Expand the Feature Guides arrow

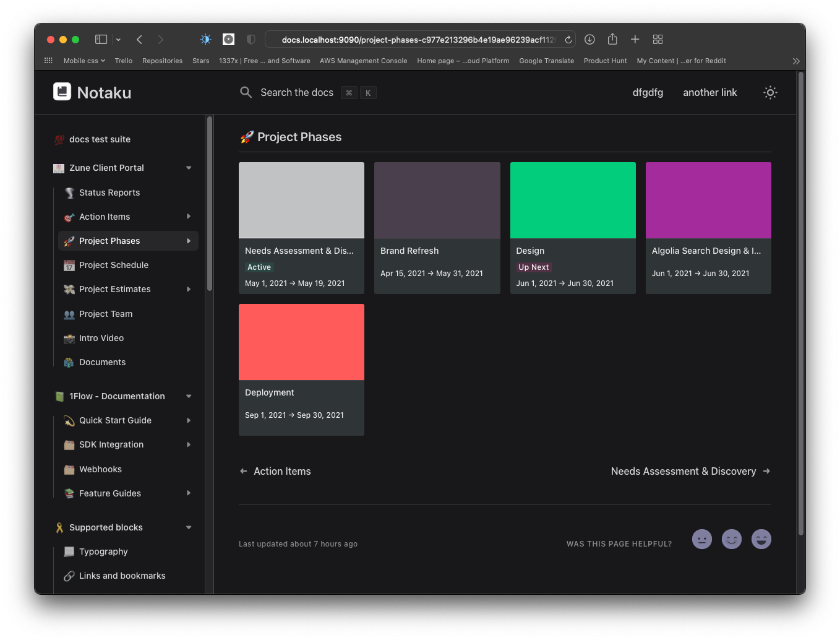click(189, 493)
